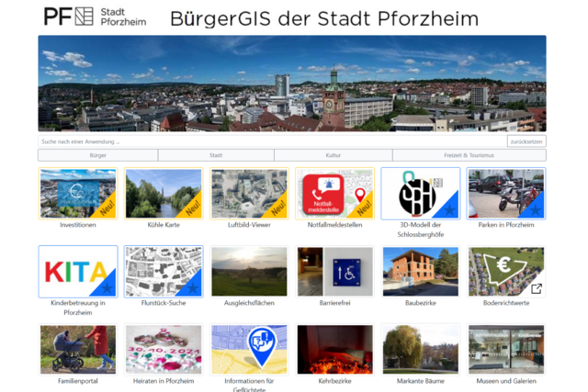The image size is (588, 392).
Task: Click the Kinderbetreuung in Pforzheim label
Action: pos(78,308)
